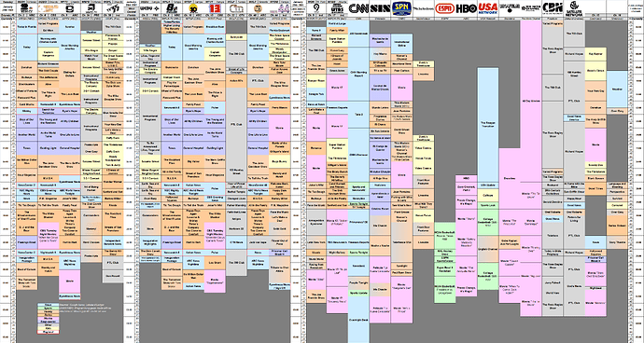
Task: Click the HBO channel logo
Action: point(466,7)
